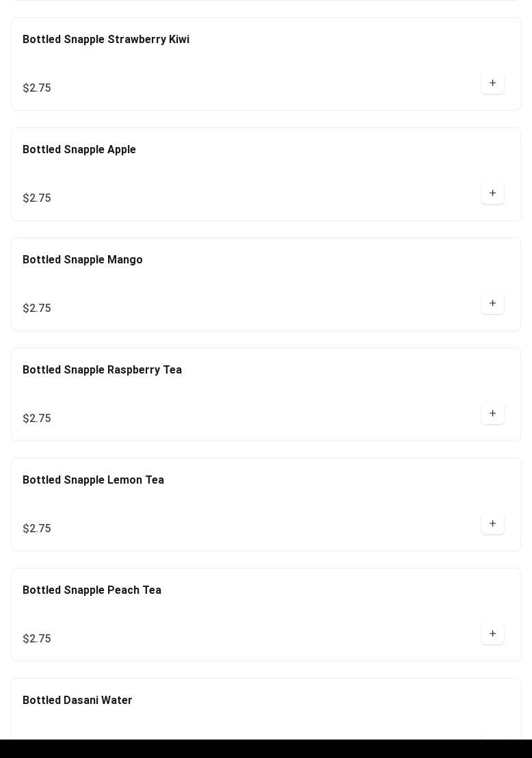The image size is (532, 758).
Task: Select the Bottled Snapple Apple title
Action: click(x=79, y=150)
